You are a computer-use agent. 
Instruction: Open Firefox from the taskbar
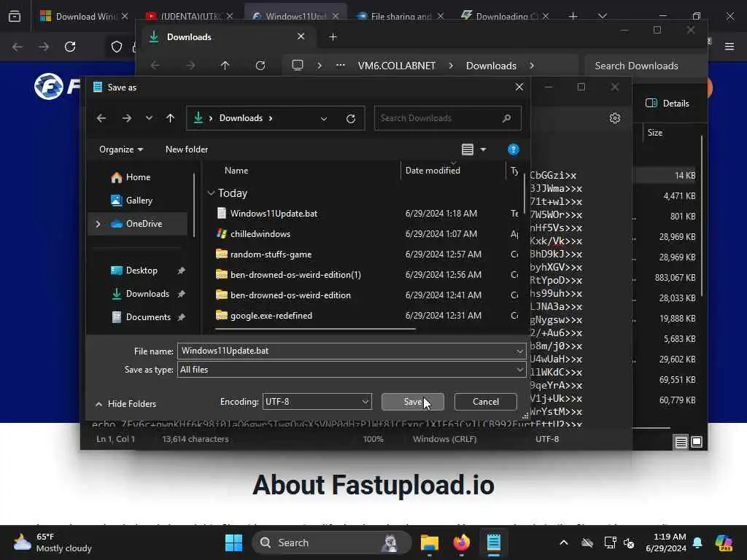tap(461, 542)
